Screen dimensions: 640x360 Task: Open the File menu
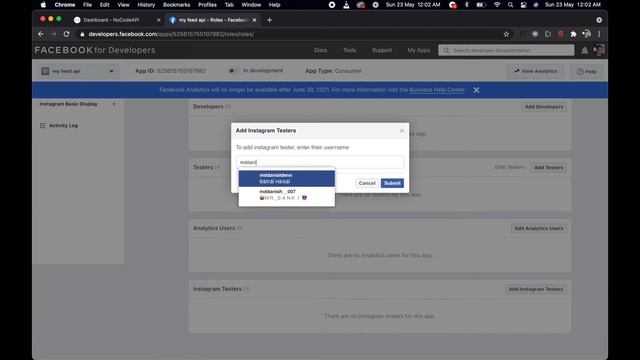pos(87,5)
